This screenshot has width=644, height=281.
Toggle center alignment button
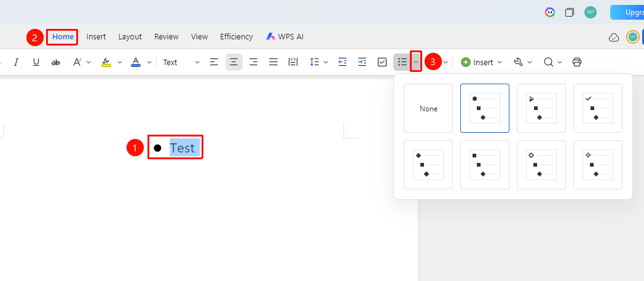[234, 62]
